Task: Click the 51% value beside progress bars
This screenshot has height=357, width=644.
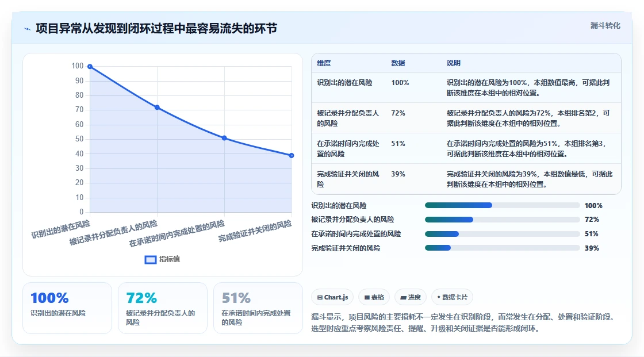Action: [x=592, y=234]
